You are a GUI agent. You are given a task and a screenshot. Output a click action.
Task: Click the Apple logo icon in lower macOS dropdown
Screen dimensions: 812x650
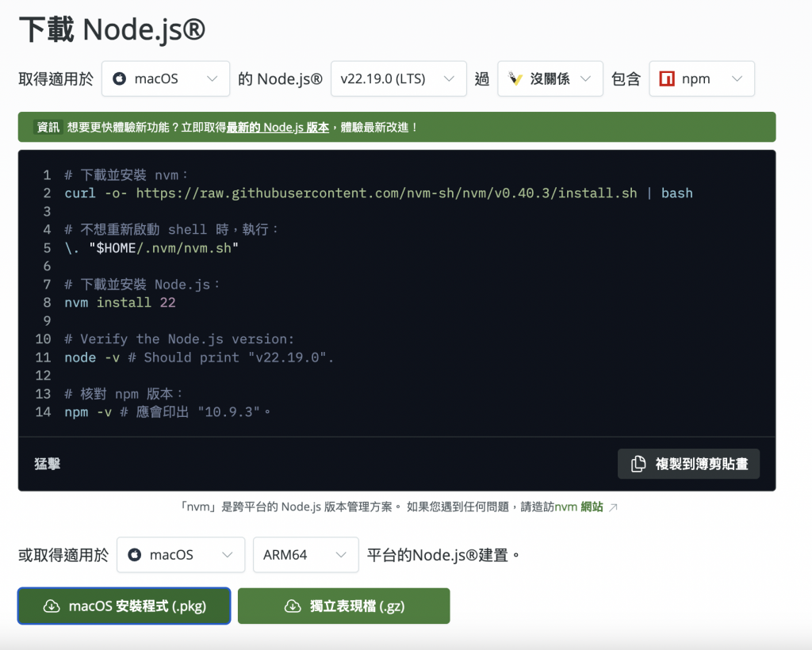tap(135, 555)
